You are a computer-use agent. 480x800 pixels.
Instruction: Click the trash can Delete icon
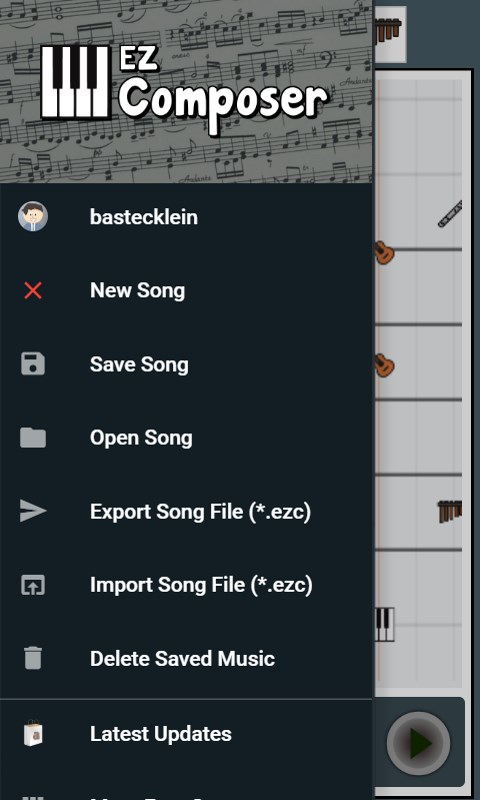click(33, 658)
